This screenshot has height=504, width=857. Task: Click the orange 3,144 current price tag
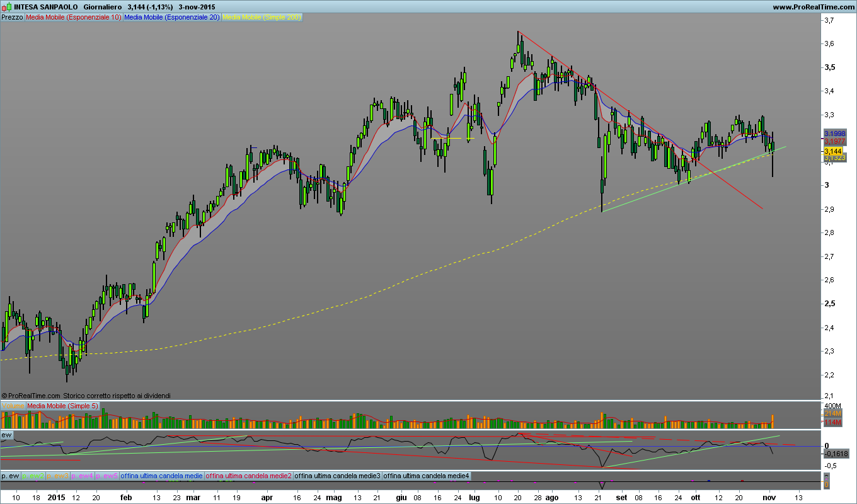832,152
